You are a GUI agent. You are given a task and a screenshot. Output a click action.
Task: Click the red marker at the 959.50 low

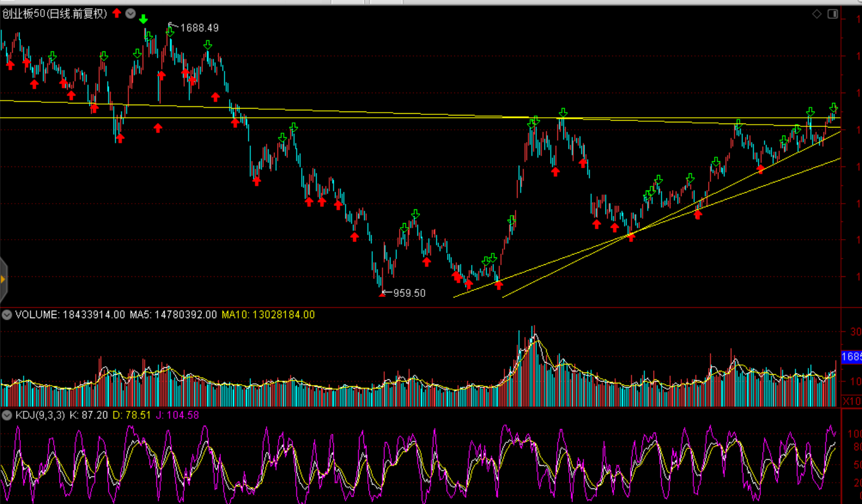point(382,295)
